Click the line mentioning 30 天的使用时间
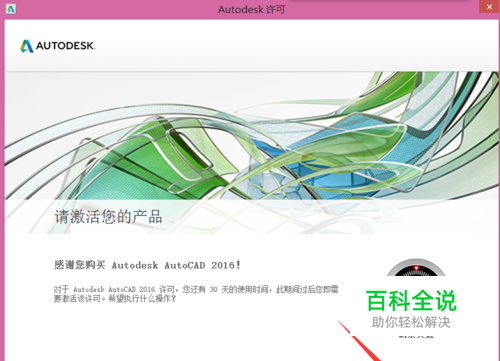Viewport: 500px width, 361px height. click(x=196, y=289)
